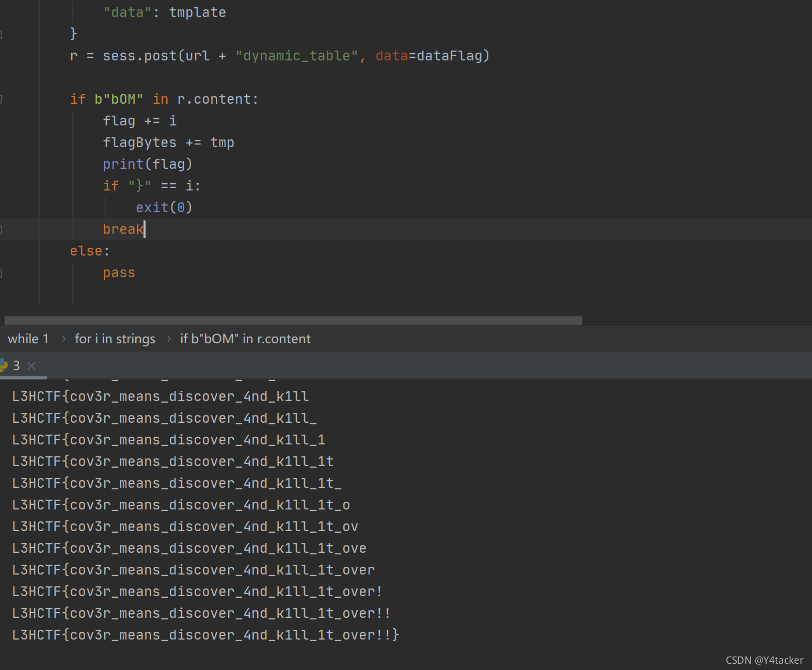Click breadcrumb 'if b"bOM" in r.content'
Screen dimensions: 812x670
[245, 339]
